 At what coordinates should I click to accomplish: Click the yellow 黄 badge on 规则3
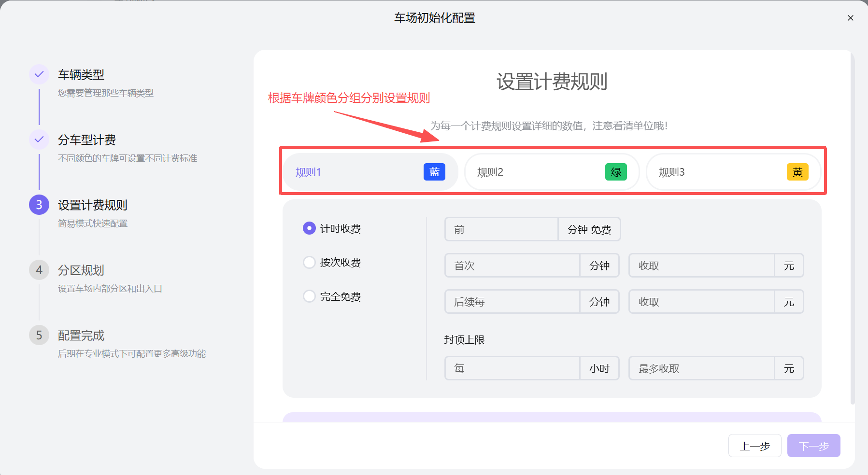[797, 171]
